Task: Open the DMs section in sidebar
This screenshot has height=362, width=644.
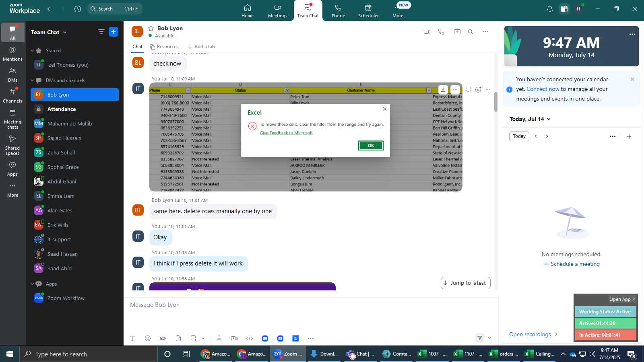Action: coord(13,75)
